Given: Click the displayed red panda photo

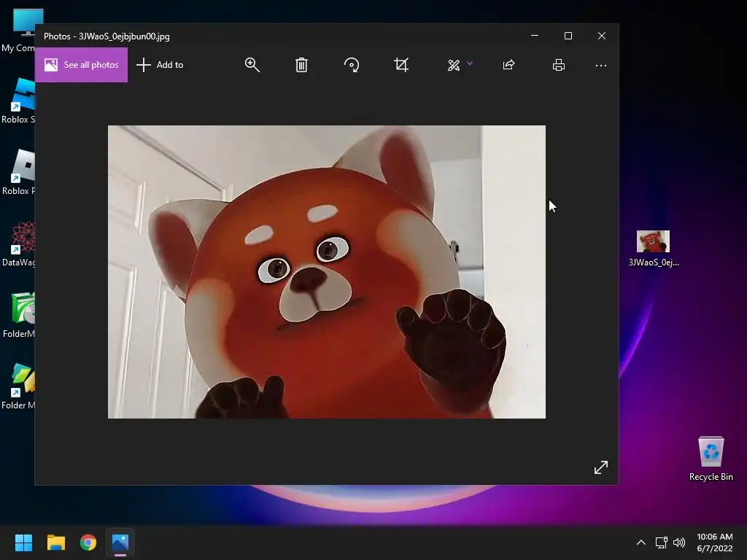Looking at the screenshot, I should 326,272.
